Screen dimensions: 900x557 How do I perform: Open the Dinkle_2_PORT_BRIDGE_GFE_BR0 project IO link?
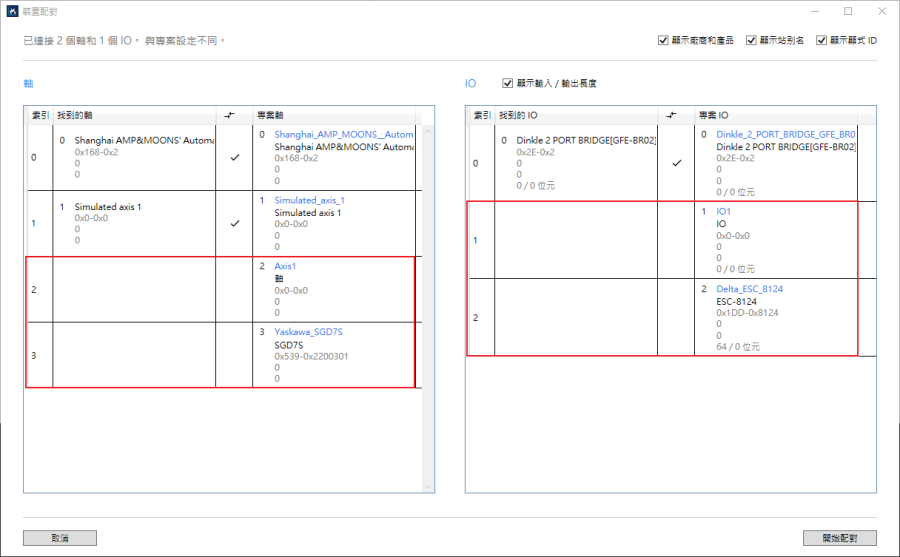786,134
